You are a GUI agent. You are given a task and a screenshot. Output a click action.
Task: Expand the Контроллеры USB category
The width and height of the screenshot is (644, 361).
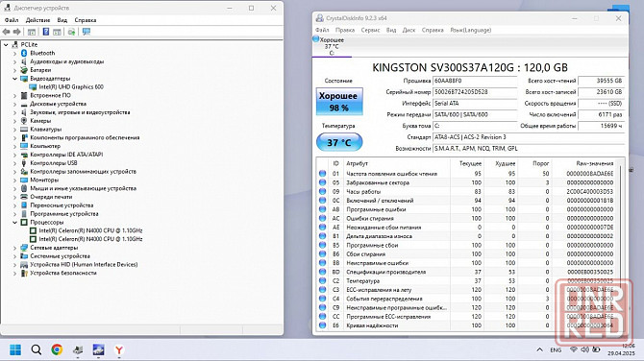pos(14,163)
